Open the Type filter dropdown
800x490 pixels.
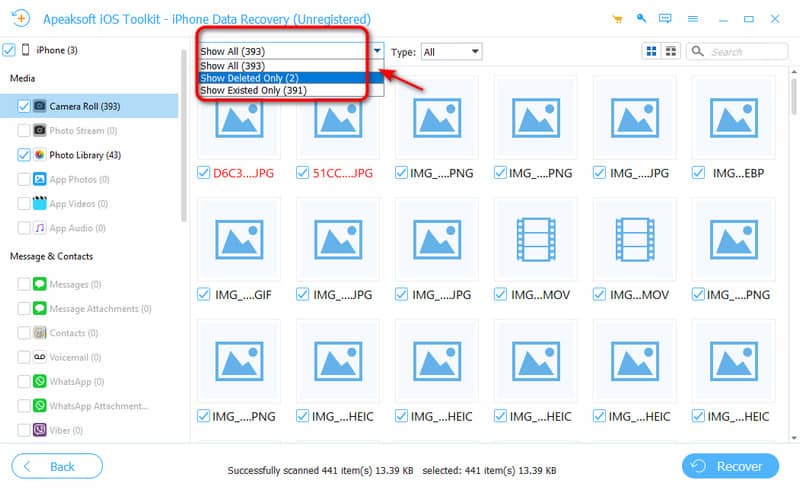click(451, 51)
